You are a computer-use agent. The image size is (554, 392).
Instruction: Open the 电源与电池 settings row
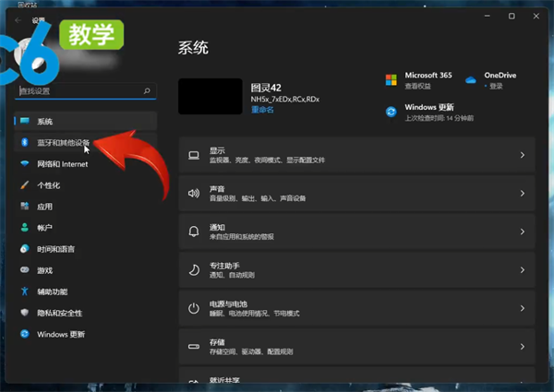click(x=356, y=308)
